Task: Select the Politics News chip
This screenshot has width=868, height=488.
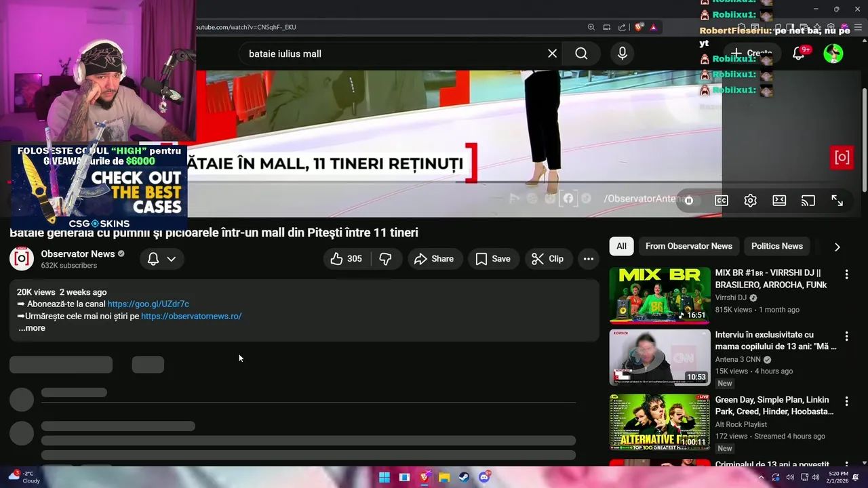Action: (777, 246)
